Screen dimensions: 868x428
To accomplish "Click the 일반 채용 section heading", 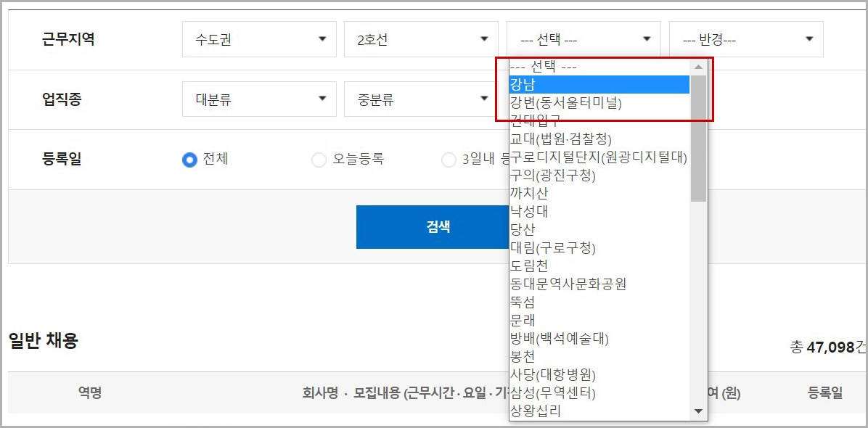I will click(x=43, y=341).
